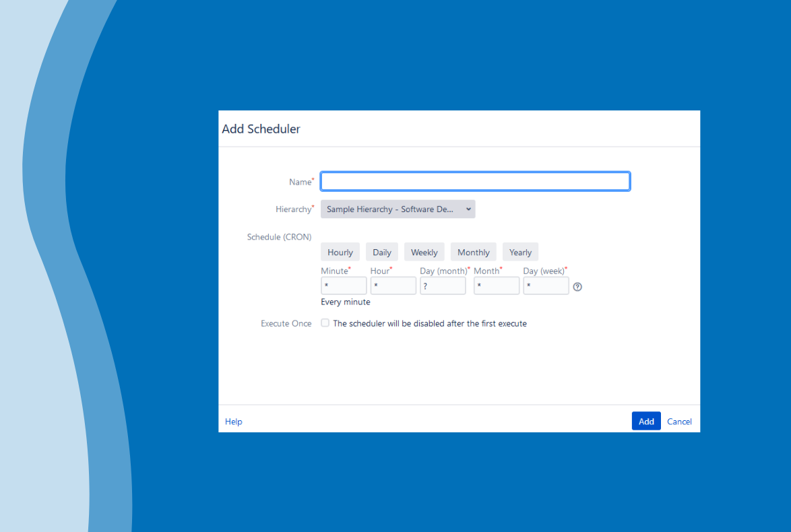Screen dimensions: 791x532
Task: Select the Daily schedule preset
Action: (x=381, y=251)
